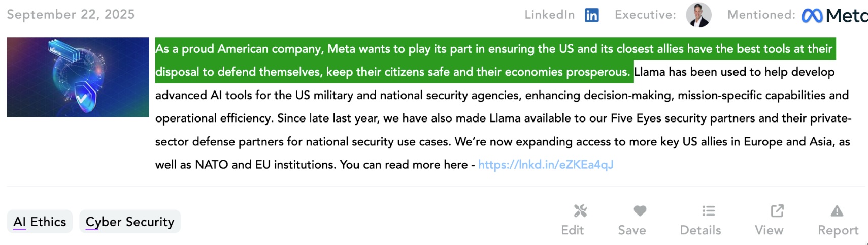Click the Save label text
The width and height of the screenshot is (868, 245).
[x=632, y=230]
